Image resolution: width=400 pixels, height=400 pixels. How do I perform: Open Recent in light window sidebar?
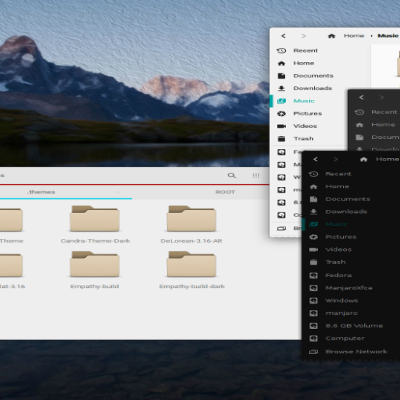pyautogui.click(x=305, y=51)
